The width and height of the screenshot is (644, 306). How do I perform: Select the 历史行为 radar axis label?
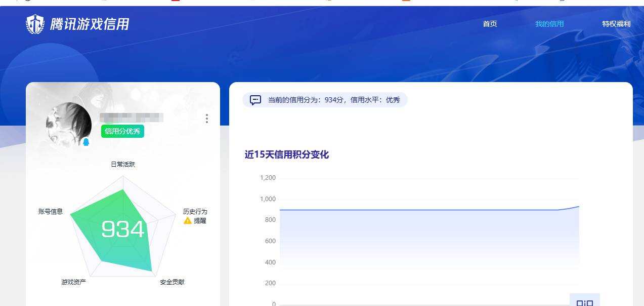[195, 211]
